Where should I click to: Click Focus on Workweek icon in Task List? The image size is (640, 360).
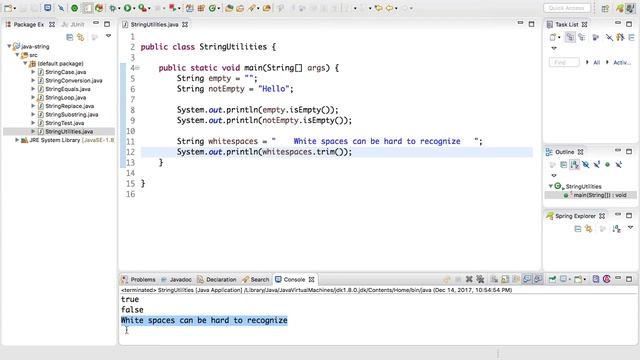[596, 38]
